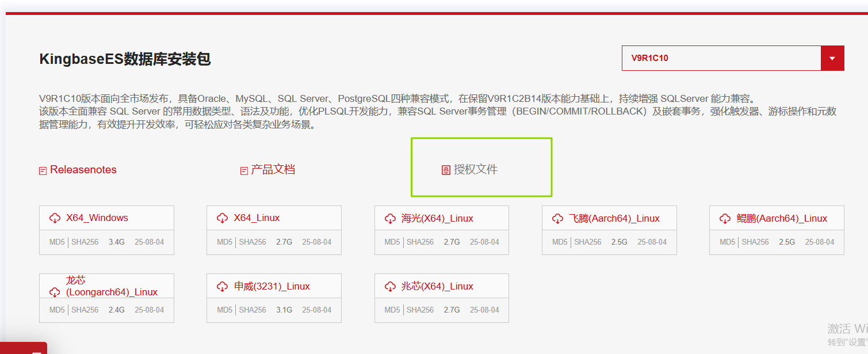Download the 兆芯(X64)_Linux package

coord(437,286)
